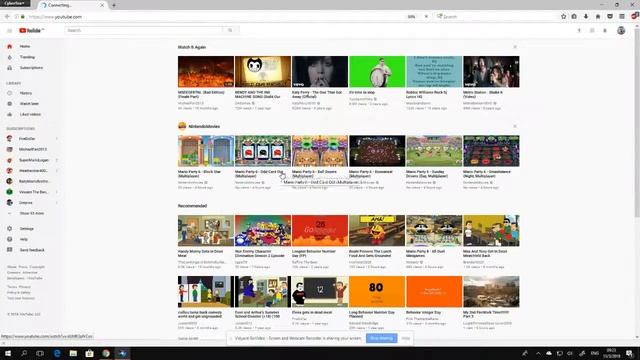
Task: Open the Mario Party 6 Snowwhirl thumbnail
Action: tap(377, 151)
